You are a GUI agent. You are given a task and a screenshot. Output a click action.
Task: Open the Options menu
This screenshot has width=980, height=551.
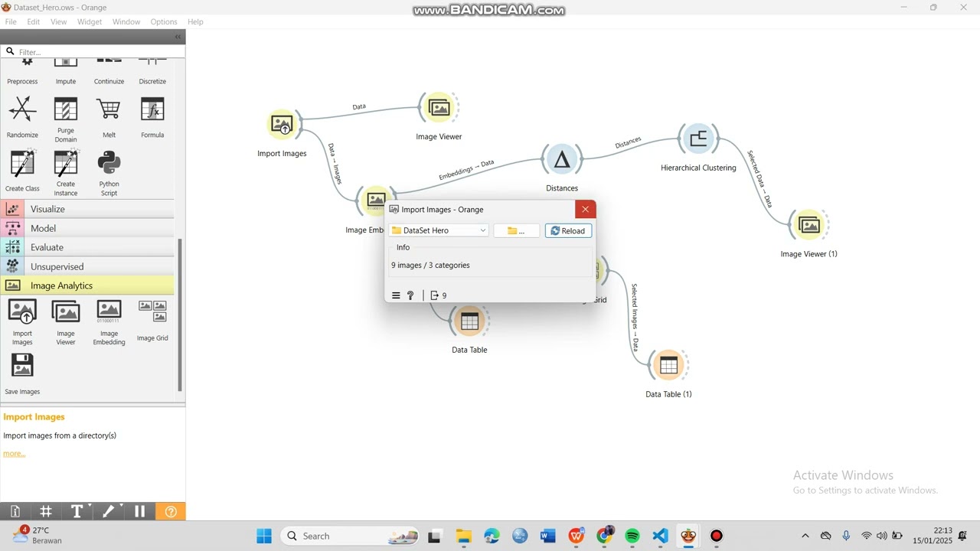point(164,21)
